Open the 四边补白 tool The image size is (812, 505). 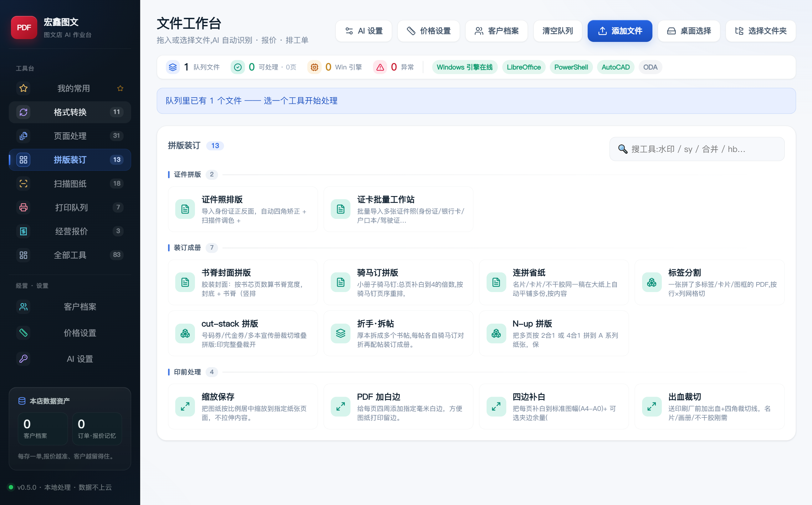tap(554, 407)
